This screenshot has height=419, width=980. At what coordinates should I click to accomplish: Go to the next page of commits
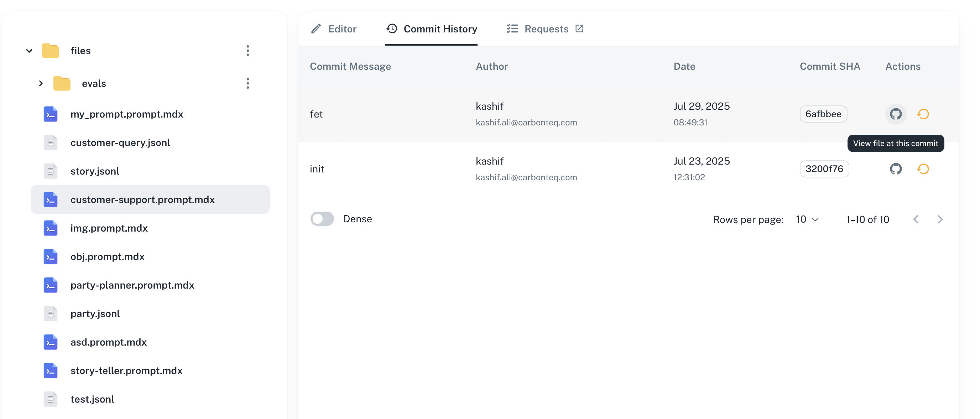coord(940,219)
